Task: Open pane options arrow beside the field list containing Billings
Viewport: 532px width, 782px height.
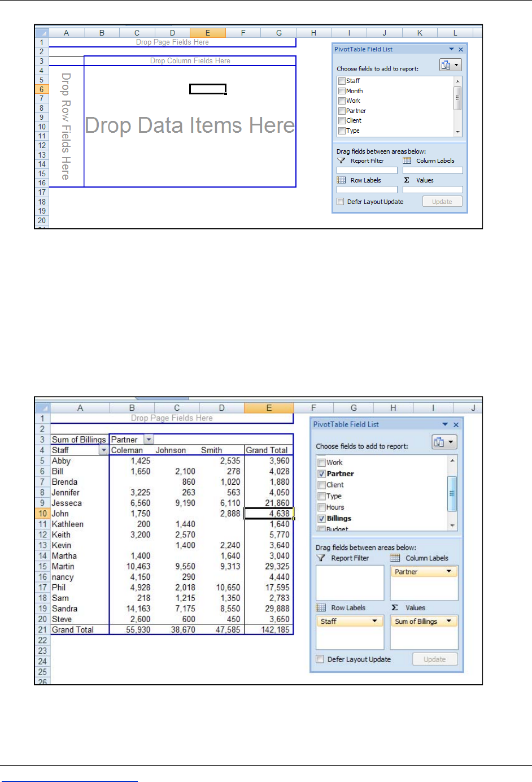Action: pyautogui.click(x=445, y=424)
